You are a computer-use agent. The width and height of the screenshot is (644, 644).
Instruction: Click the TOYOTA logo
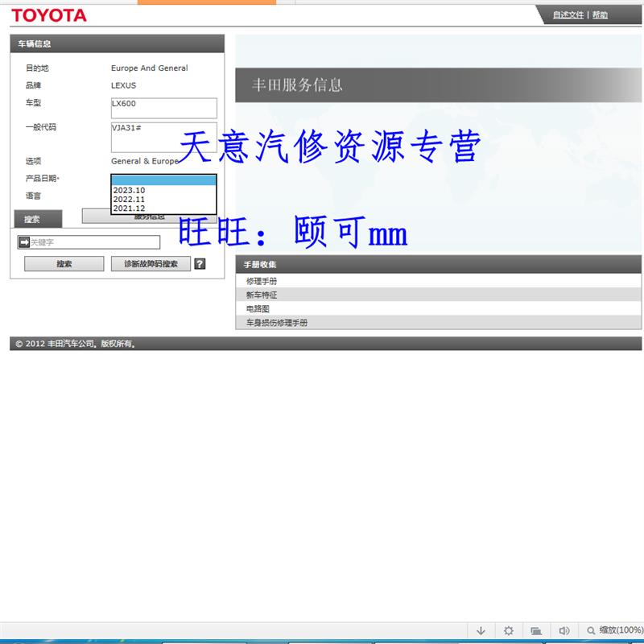[49, 15]
